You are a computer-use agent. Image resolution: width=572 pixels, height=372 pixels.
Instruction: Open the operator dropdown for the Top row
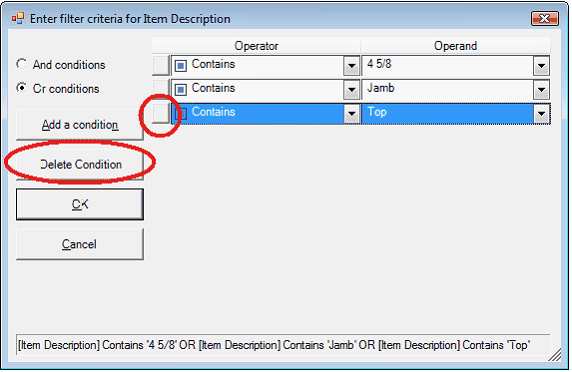coord(351,114)
